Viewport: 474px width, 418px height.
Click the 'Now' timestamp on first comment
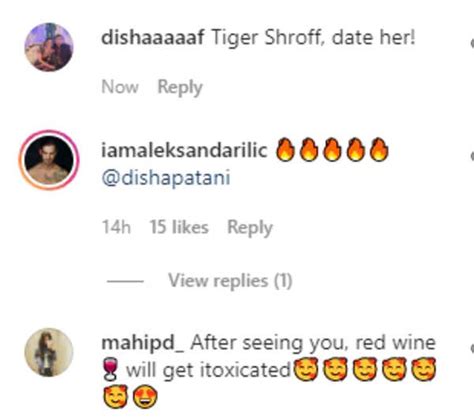pyautogui.click(x=120, y=87)
